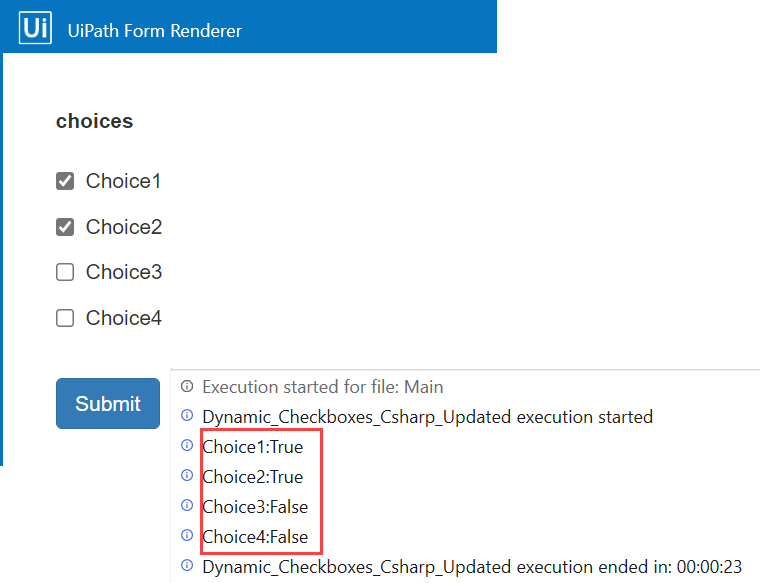This screenshot has width=761, height=583.
Task: Click the 'choices' form heading
Action: pyautogui.click(x=94, y=121)
